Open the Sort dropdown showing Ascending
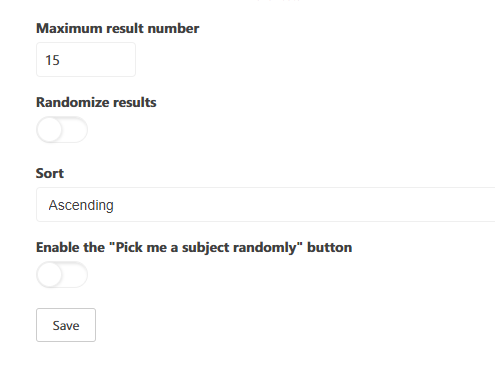Screen dimensions: 495x368 [x=265, y=205]
